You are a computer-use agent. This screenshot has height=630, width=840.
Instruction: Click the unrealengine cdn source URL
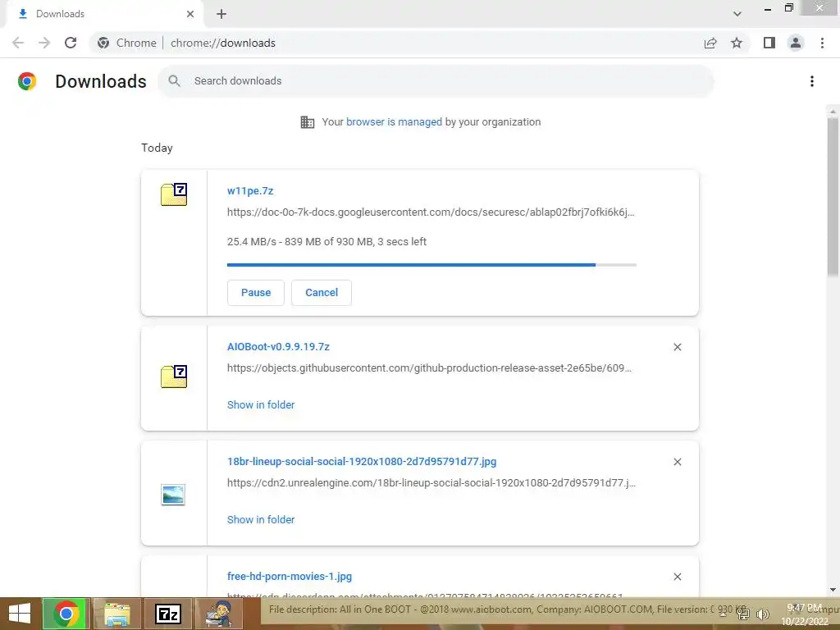click(x=431, y=482)
